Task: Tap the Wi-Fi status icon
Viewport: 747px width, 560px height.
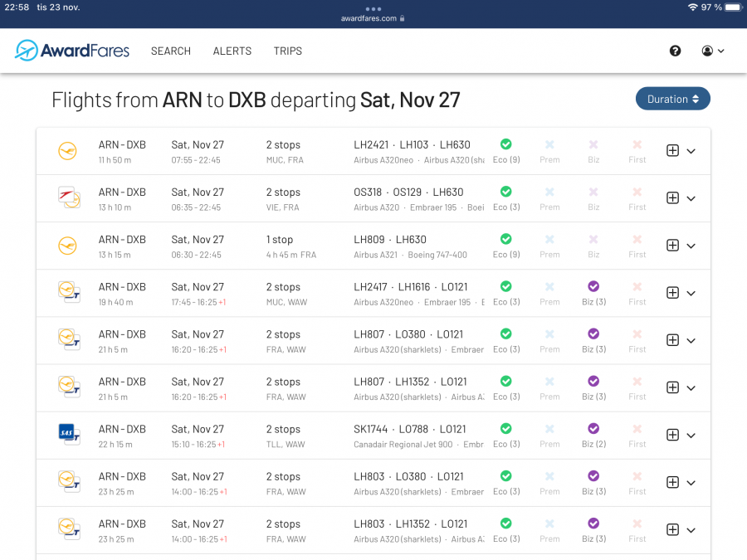Action: (693, 7)
